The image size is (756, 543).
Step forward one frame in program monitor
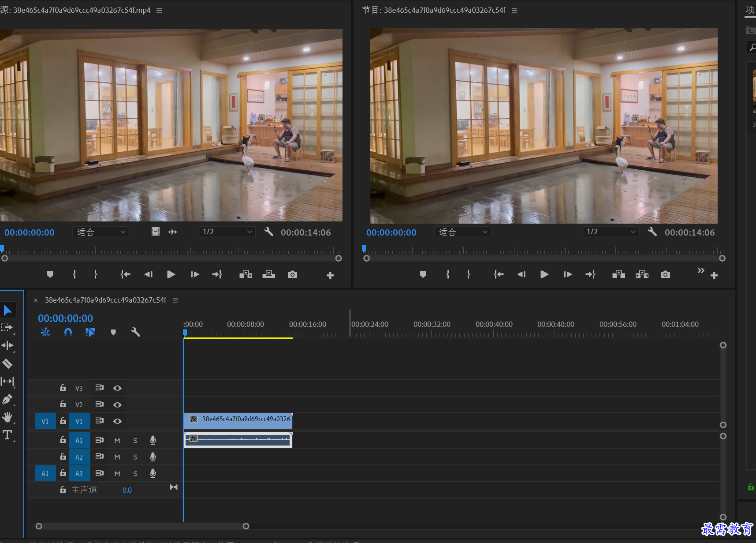click(568, 274)
